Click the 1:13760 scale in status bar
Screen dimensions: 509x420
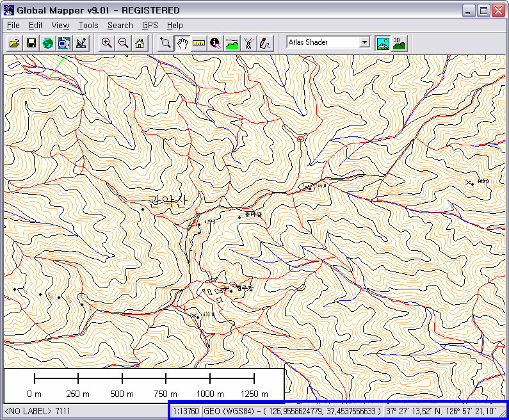[186, 412]
